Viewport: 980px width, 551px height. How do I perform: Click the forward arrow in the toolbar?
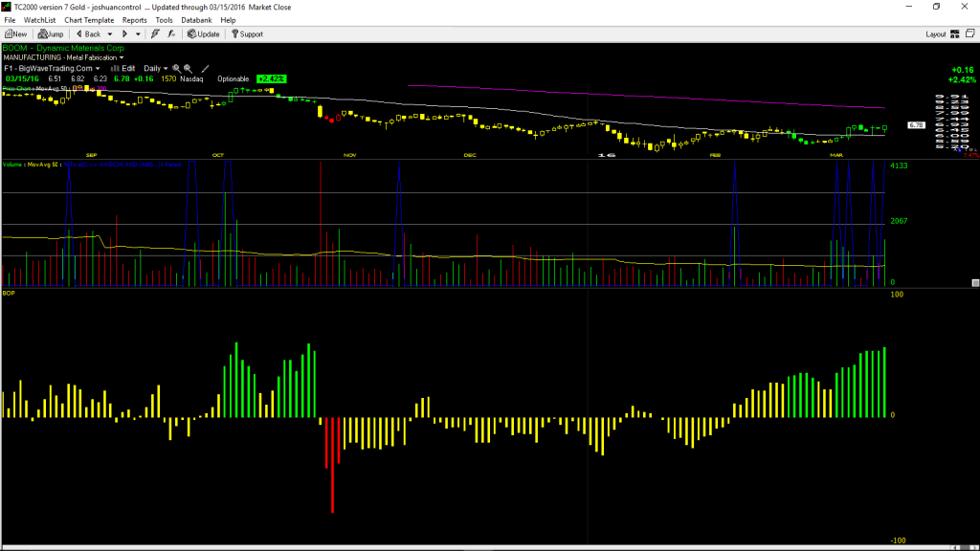tap(124, 34)
